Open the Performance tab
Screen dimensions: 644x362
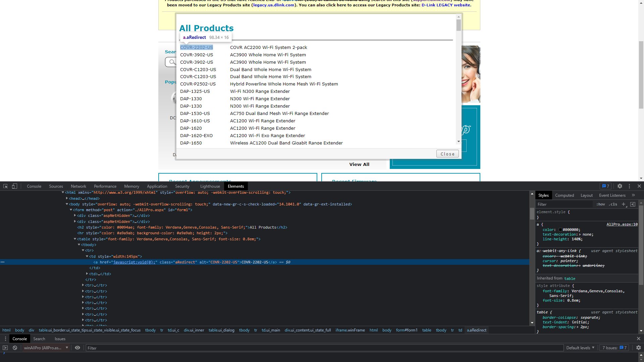pyautogui.click(x=105, y=186)
